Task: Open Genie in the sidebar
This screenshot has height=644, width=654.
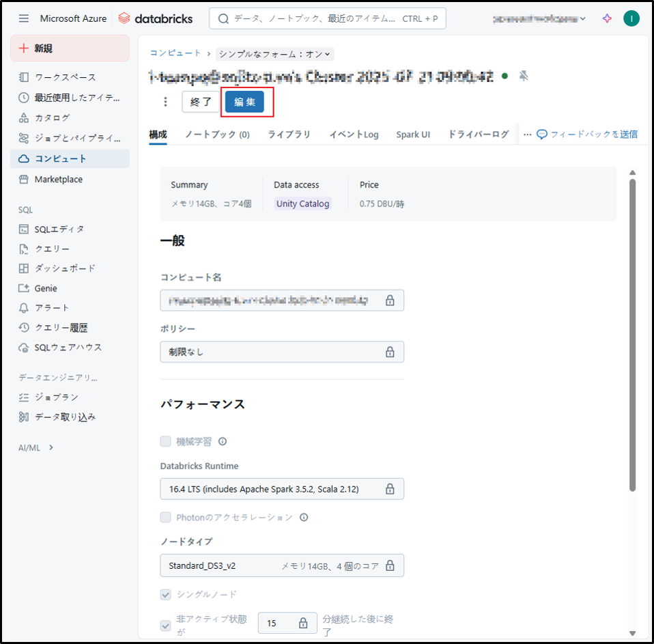Action: [x=70, y=288]
